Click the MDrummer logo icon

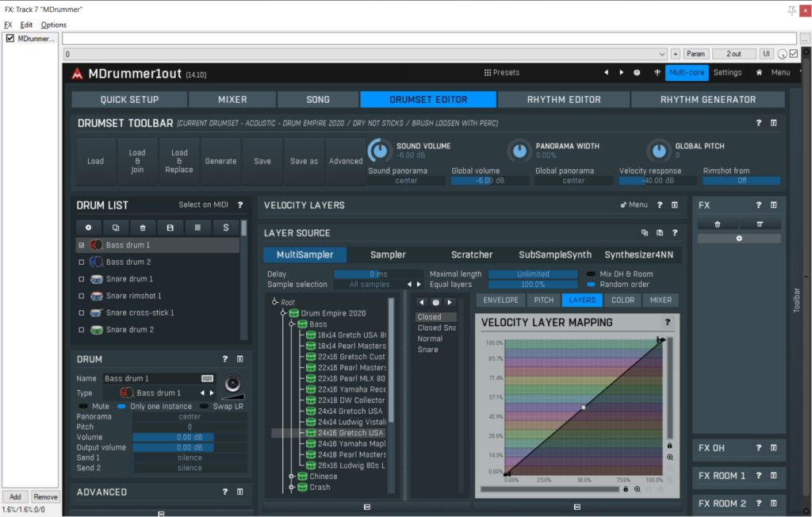[77, 74]
